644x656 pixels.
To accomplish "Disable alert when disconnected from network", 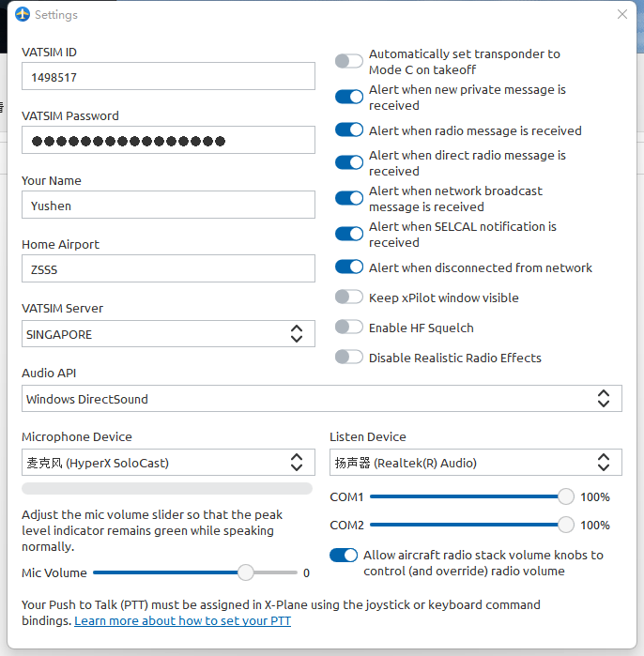I will click(349, 267).
